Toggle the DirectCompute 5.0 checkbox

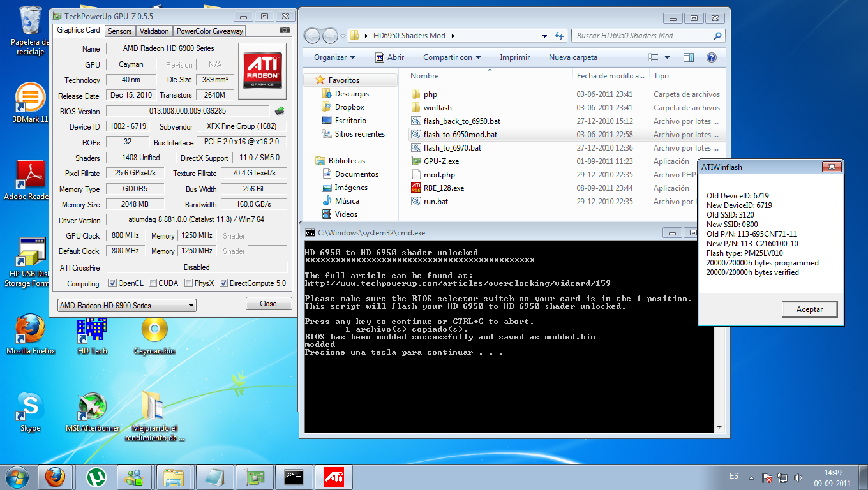coord(223,283)
